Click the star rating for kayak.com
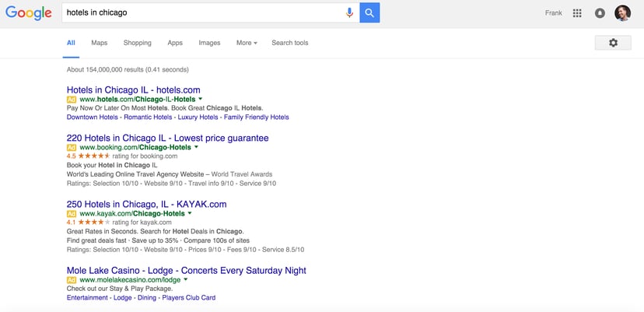Viewport: 644px width, 312px height. coord(94,223)
